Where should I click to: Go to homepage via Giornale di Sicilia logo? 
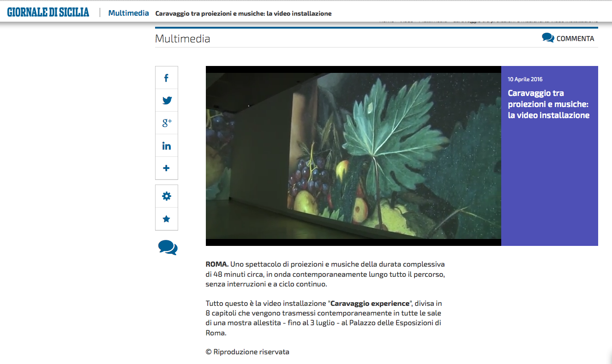pos(48,12)
